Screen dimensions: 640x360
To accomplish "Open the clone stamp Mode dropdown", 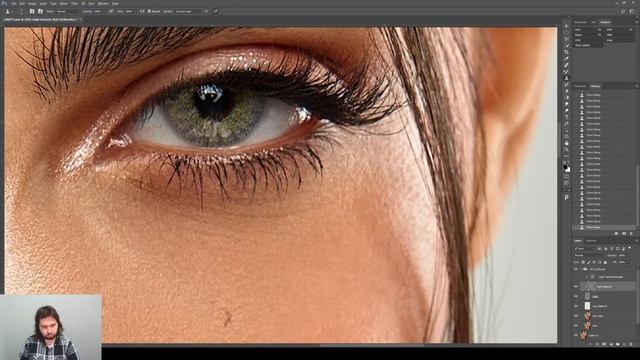I will click(x=68, y=11).
